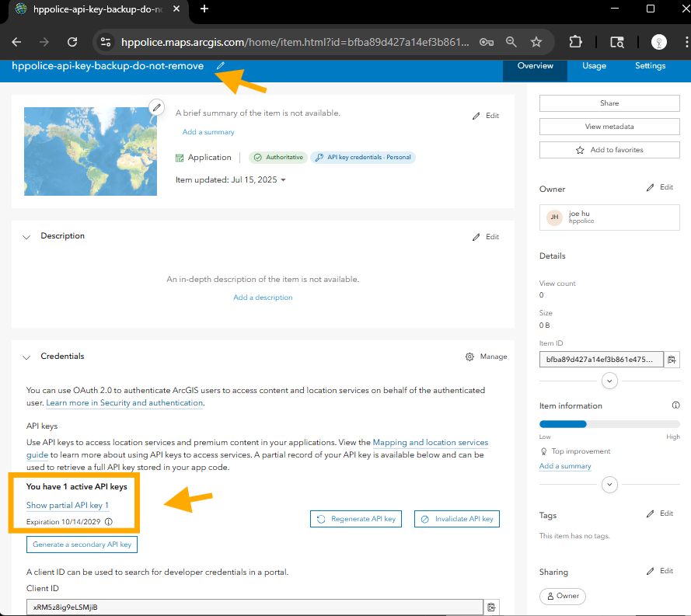Show partial API key 1
The width and height of the screenshot is (691, 616).
click(68, 506)
